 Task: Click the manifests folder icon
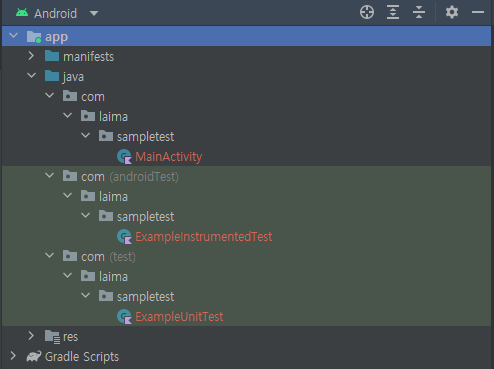(52, 56)
